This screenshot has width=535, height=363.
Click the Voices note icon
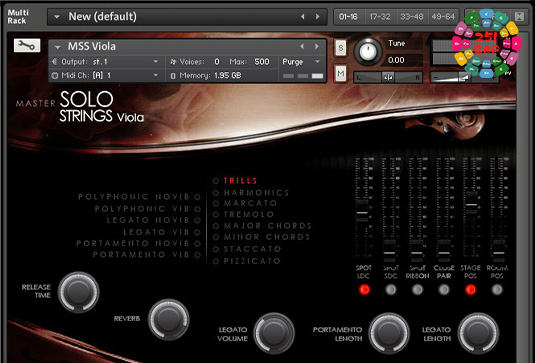pyautogui.click(x=173, y=62)
